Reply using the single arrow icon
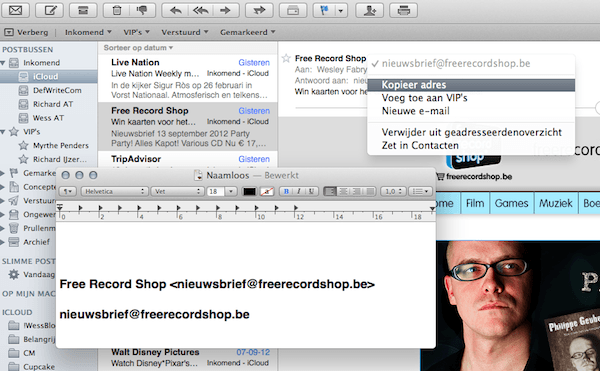Viewport: 600px width, 371px height. click(x=175, y=10)
